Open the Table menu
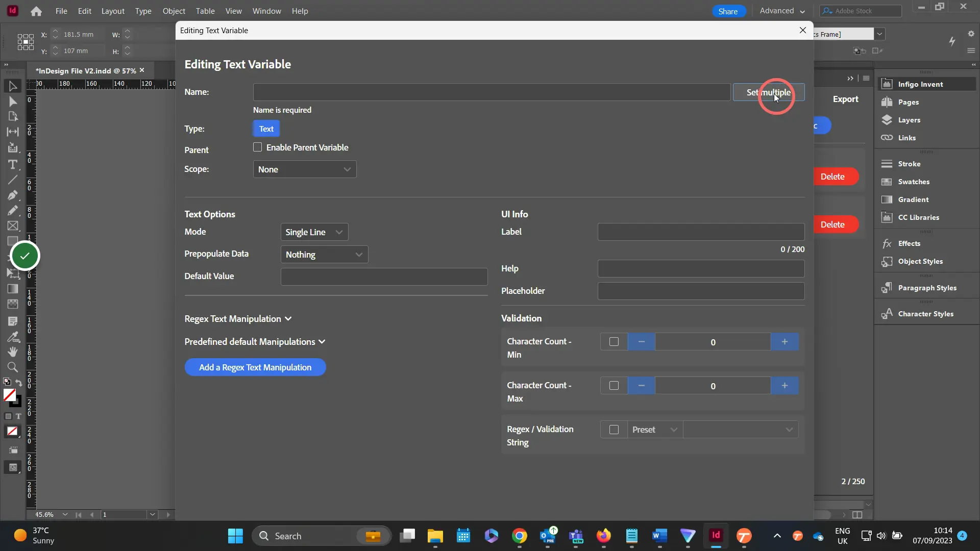The height and width of the screenshot is (551, 980). point(205,11)
